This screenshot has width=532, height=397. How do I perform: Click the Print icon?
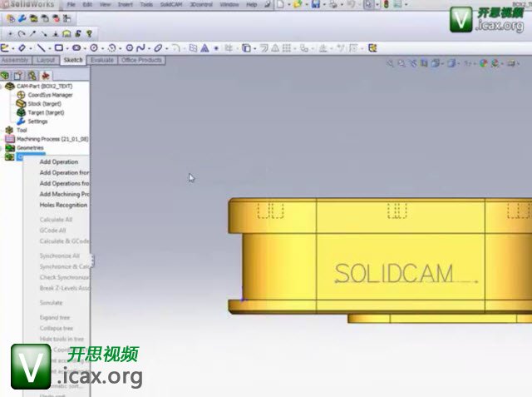point(334,4)
